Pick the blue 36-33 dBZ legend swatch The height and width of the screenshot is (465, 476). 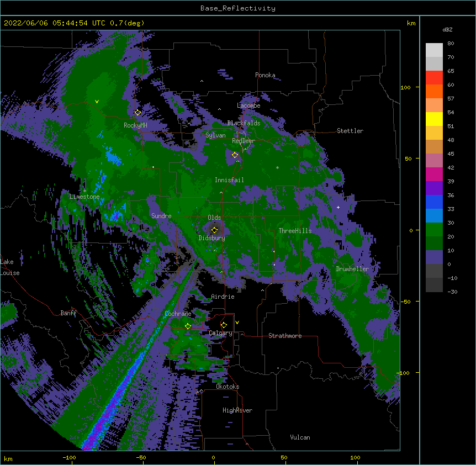point(434,202)
